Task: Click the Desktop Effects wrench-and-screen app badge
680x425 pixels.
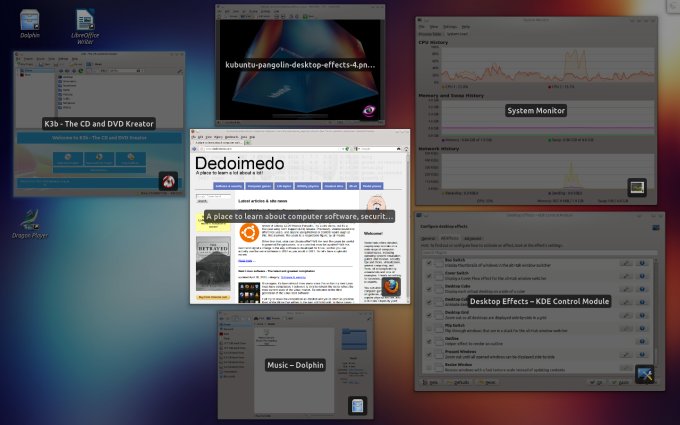Action: coord(645,374)
